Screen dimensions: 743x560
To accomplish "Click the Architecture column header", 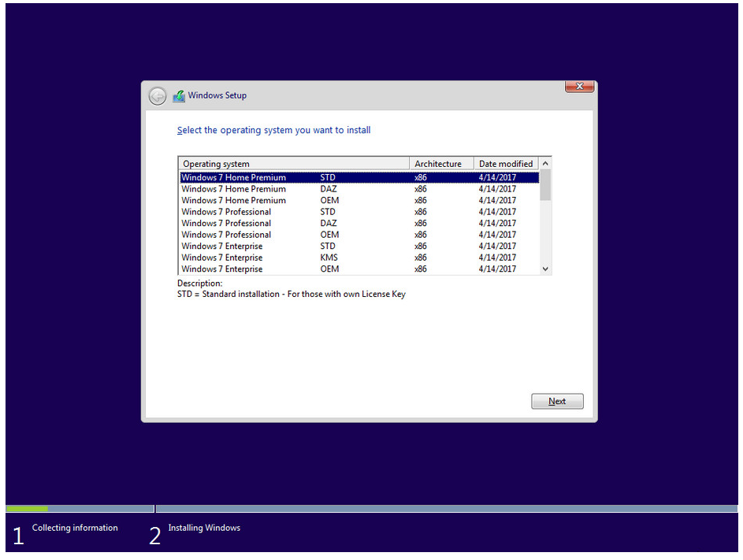I will (439, 163).
